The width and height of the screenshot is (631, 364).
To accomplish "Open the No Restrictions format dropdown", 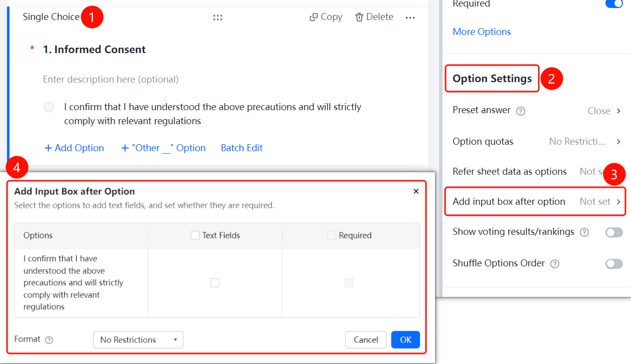I will coord(138,340).
